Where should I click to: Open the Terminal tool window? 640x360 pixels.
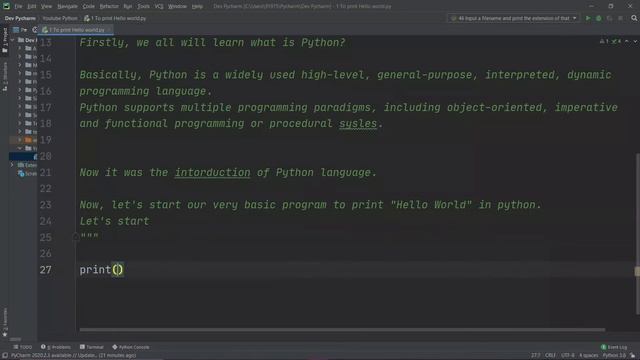tap(92, 347)
